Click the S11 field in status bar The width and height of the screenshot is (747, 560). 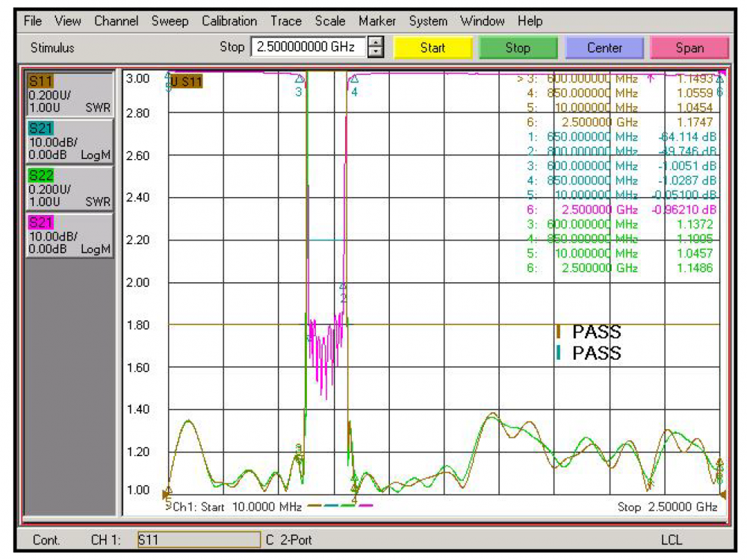coord(198,539)
